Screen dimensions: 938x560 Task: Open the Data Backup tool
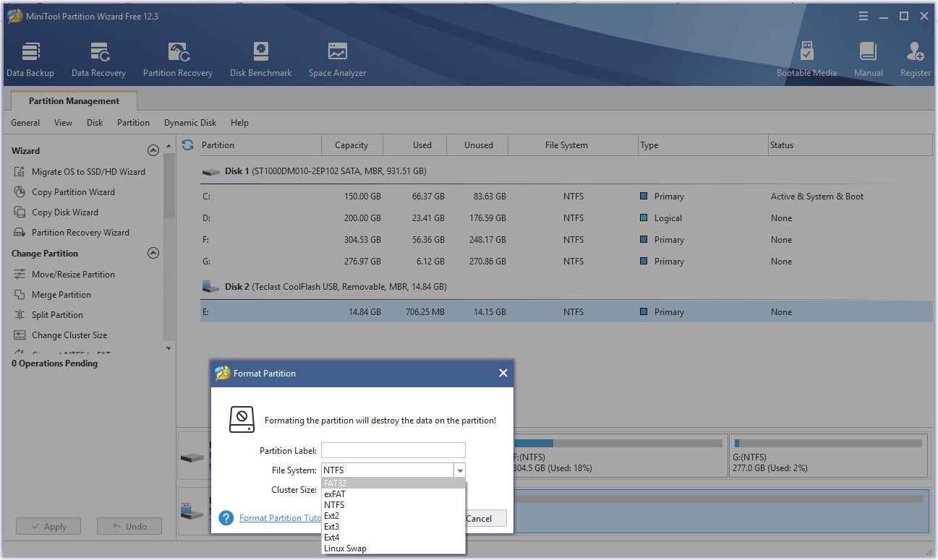tap(30, 59)
